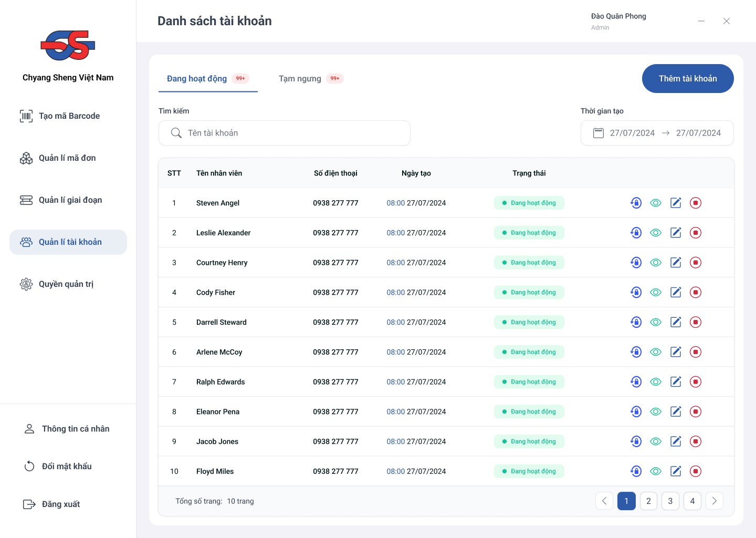The image size is (756, 538).
Task: Click Thêm tài khoản button
Action: click(688, 79)
